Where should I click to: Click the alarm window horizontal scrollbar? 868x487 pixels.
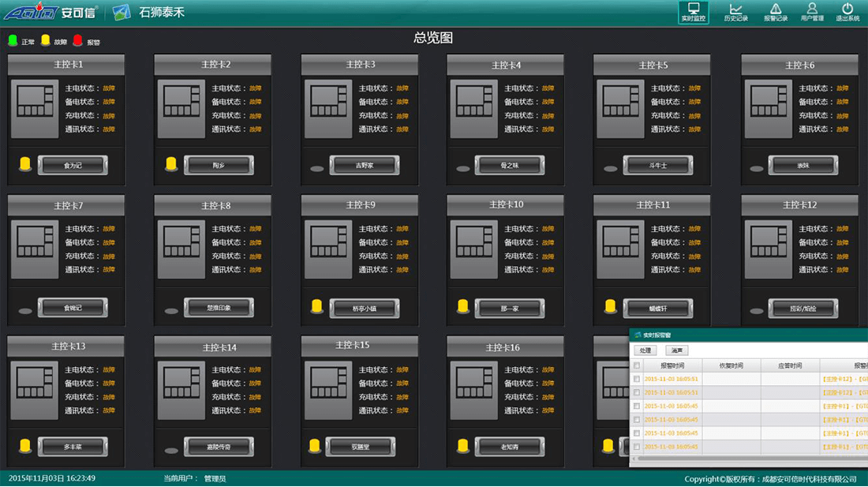[x=750, y=459]
